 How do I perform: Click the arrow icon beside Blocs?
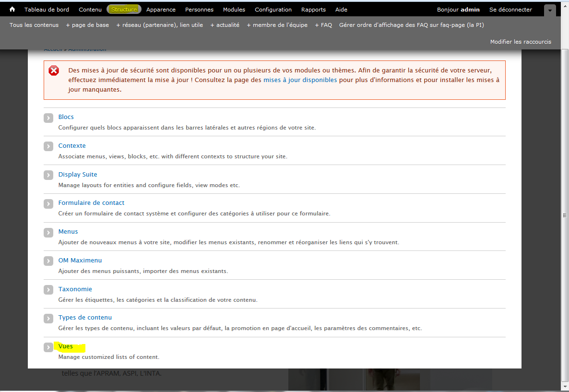coord(48,118)
